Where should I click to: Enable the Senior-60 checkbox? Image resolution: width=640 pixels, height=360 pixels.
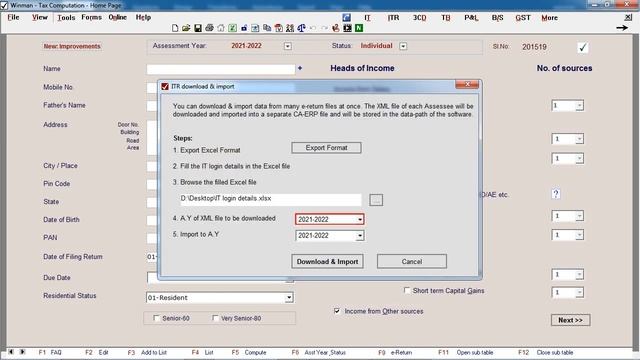click(156, 318)
